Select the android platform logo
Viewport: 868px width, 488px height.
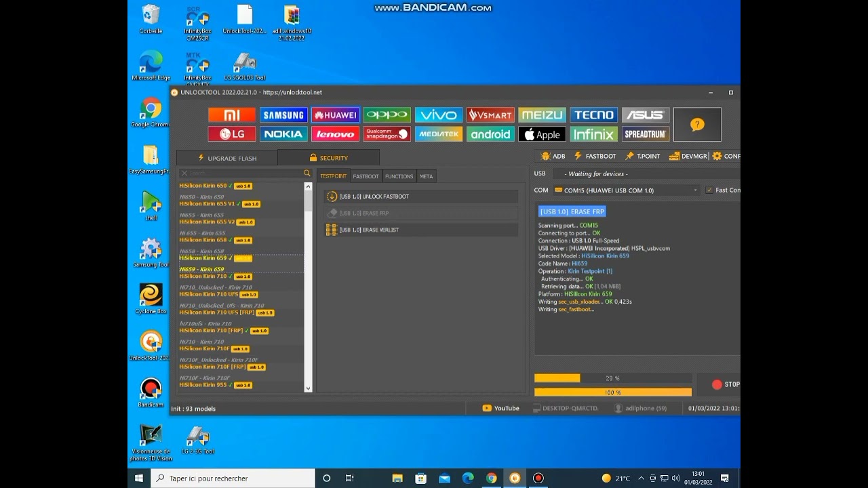490,134
